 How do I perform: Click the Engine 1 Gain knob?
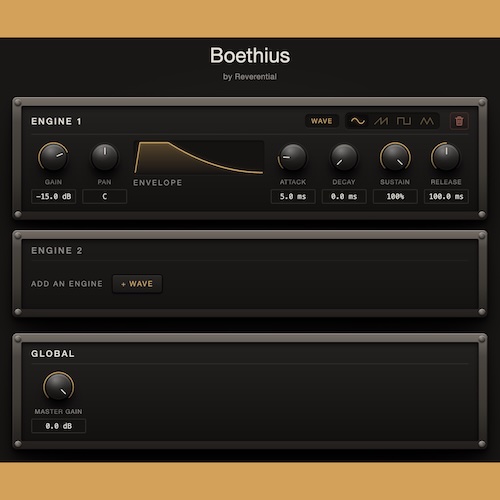pyautogui.click(x=53, y=157)
